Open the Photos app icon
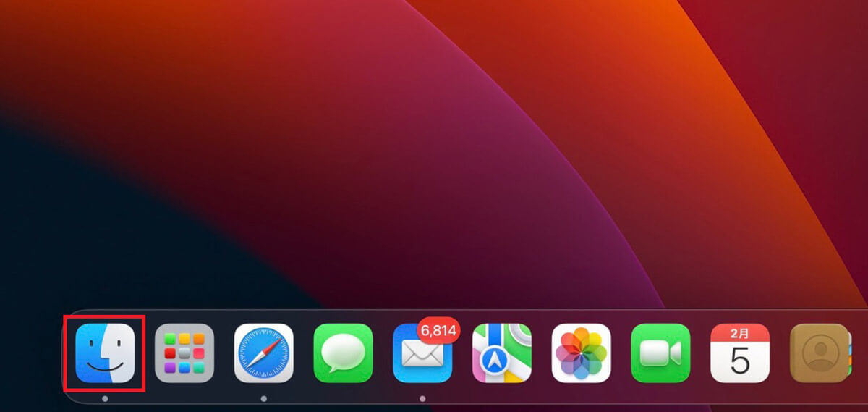Screen dimensions: 868x412 tap(582, 353)
